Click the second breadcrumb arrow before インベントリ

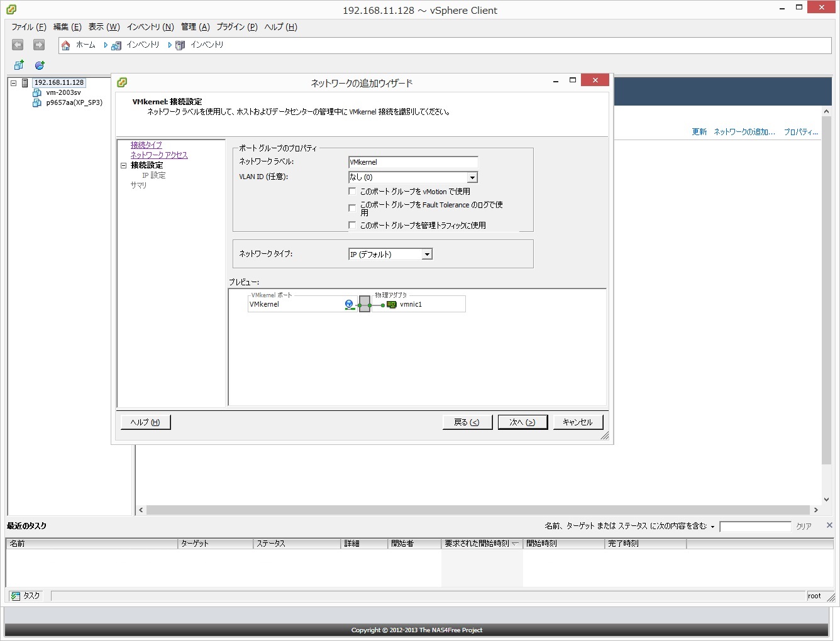point(170,45)
